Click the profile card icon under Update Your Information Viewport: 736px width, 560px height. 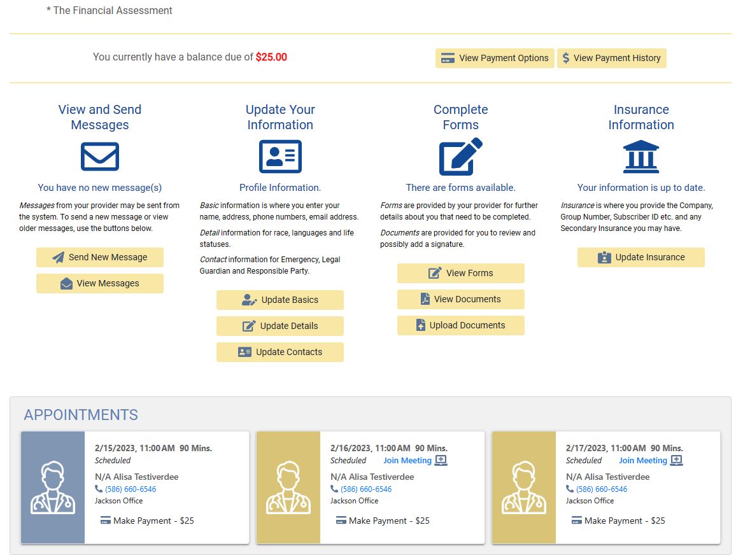pos(280,156)
